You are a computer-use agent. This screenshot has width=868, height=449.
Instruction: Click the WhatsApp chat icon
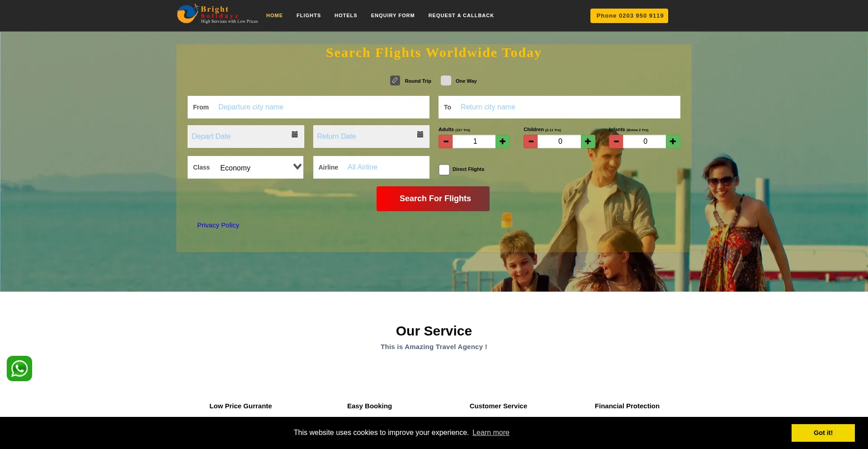19,369
